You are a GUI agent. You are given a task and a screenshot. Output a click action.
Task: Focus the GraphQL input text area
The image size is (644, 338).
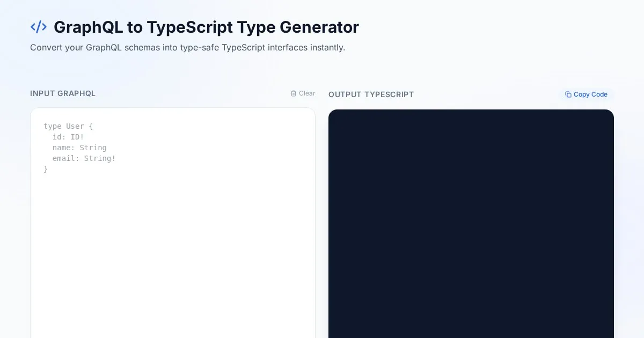173,241
